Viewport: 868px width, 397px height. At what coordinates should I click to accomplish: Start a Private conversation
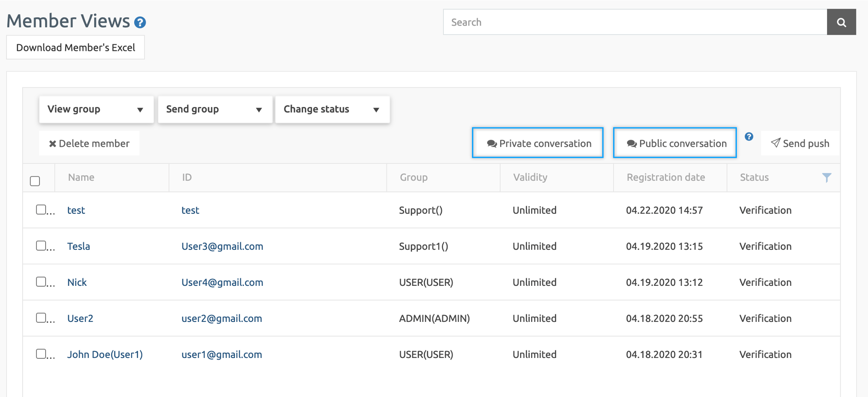(538, 143)
